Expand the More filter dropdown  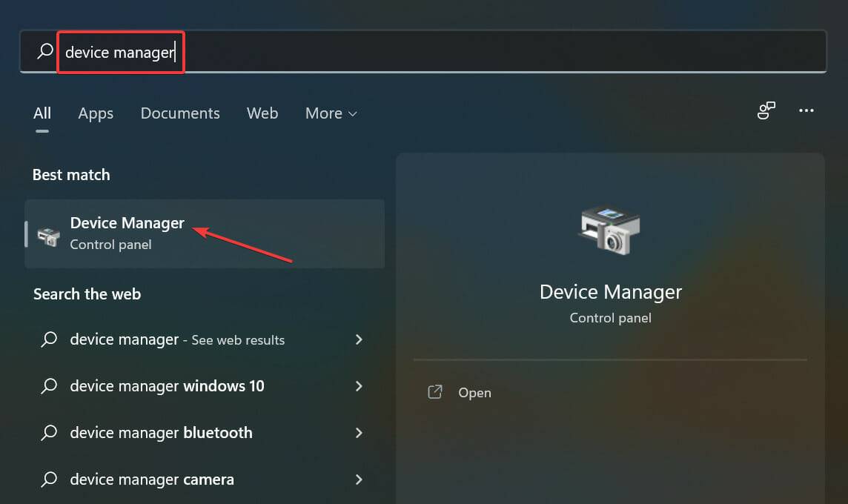coord(331,113)
